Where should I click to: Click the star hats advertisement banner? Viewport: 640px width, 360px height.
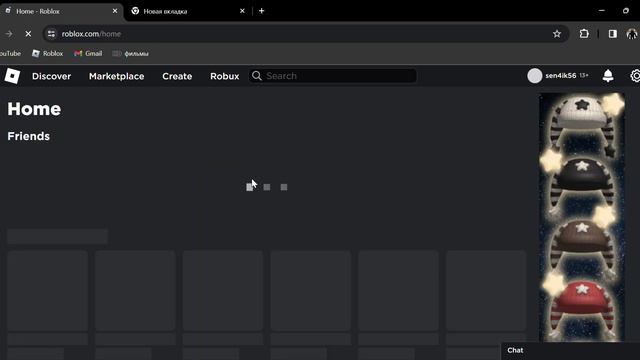point(582,217)
